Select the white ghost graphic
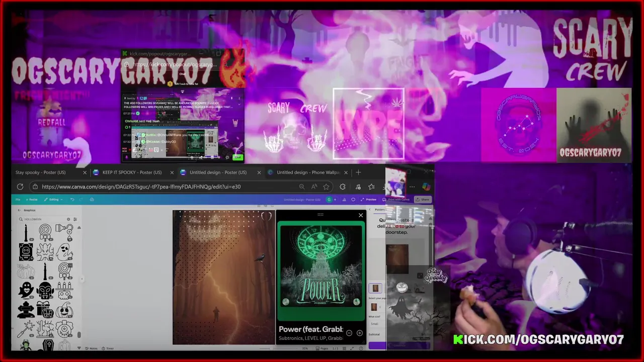 coord(64,251)
